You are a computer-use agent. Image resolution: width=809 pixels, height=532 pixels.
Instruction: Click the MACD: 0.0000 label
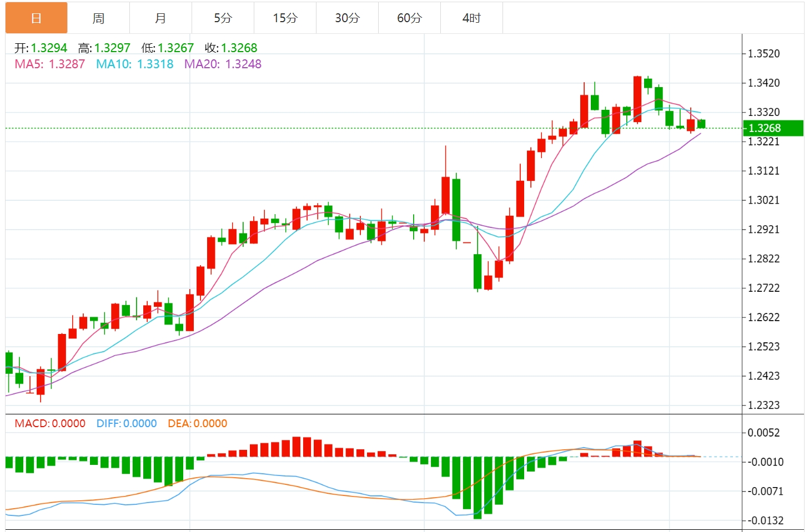click(50, 424)
